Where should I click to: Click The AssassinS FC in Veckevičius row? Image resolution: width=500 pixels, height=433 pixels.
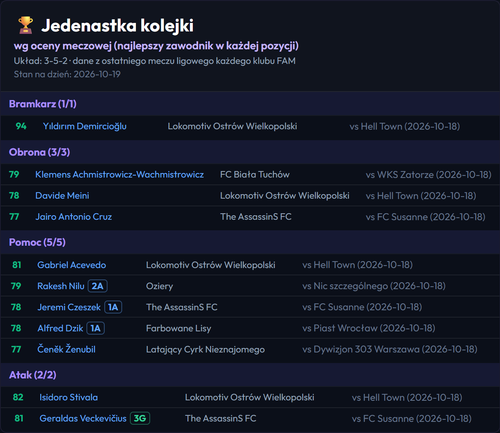click(221, 418)
